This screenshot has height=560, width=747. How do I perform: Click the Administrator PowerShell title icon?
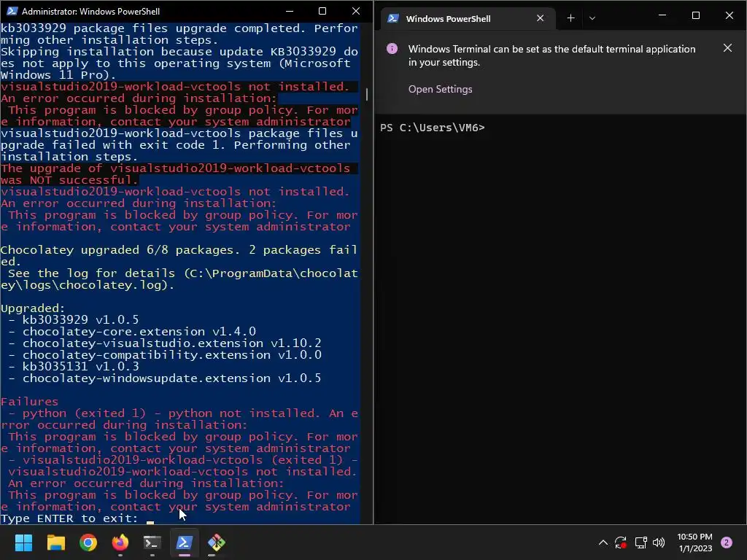point(12,11)
